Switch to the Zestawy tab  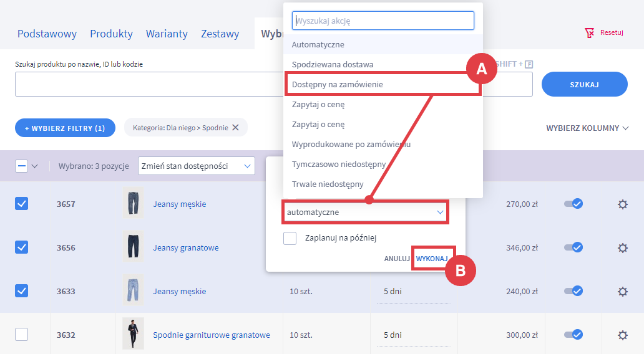pos(220,34)
